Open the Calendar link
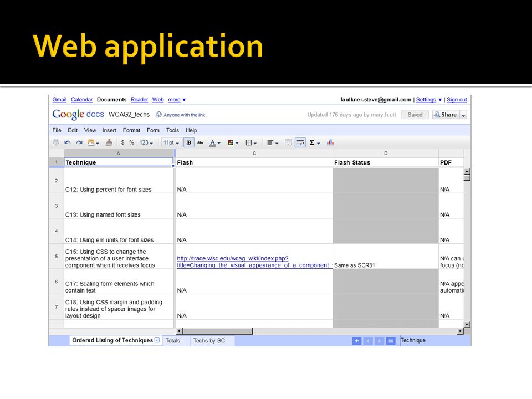The width and height of the screenshot is (532, 399). click(x=82, y=100)
